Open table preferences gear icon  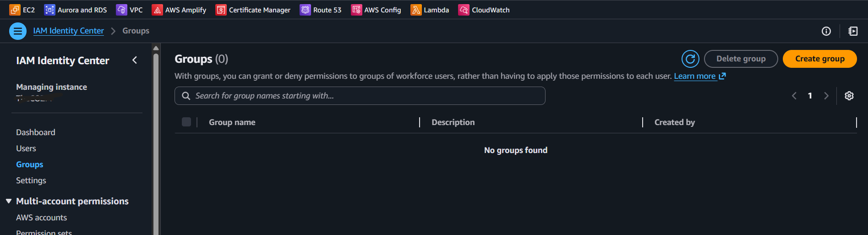849,96
